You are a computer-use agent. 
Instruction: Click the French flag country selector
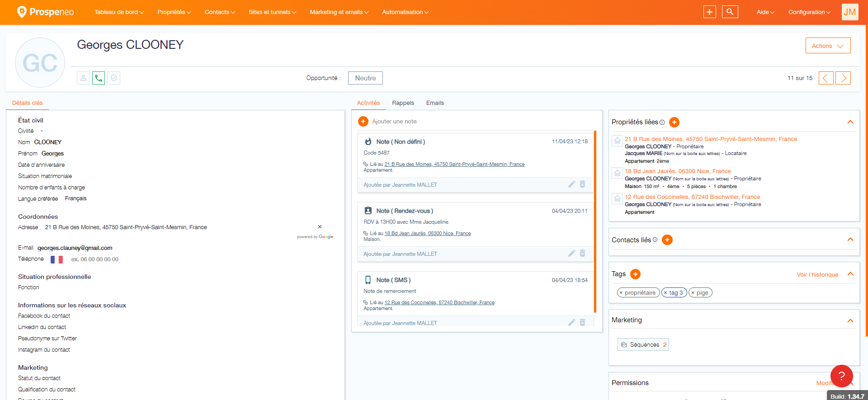click(57, 259)
